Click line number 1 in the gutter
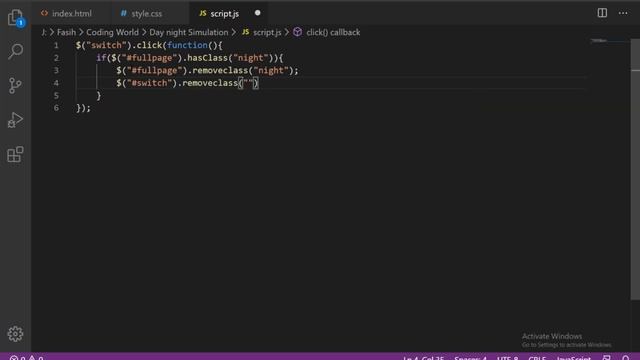640x360 pixels. pos(56,45)
